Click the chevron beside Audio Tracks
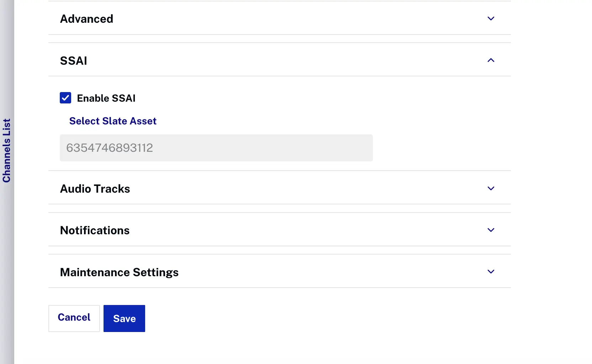Screen dimensions: 592x364 click(x=491, y=188)
